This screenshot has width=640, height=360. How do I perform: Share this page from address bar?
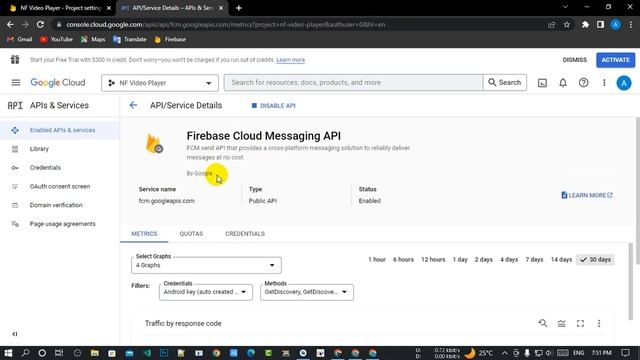coord(551,24)
